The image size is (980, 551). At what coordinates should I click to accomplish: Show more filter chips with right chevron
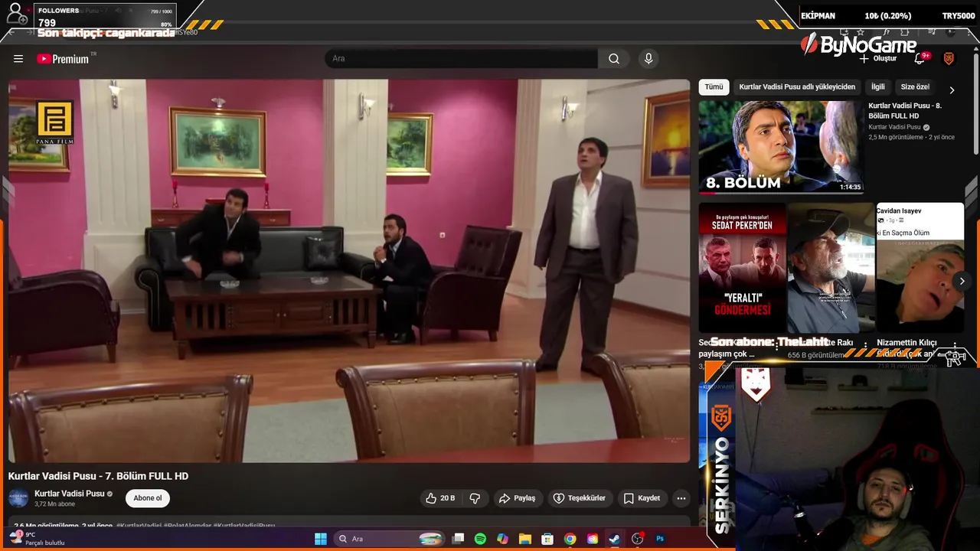click(952, 90)
